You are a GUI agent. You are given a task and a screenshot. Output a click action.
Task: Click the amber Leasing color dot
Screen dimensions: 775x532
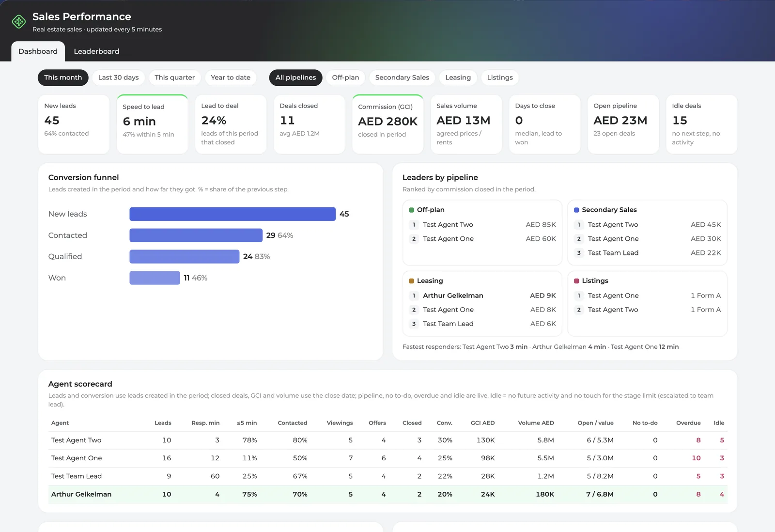pyautogui.click(x=411, y=281)
